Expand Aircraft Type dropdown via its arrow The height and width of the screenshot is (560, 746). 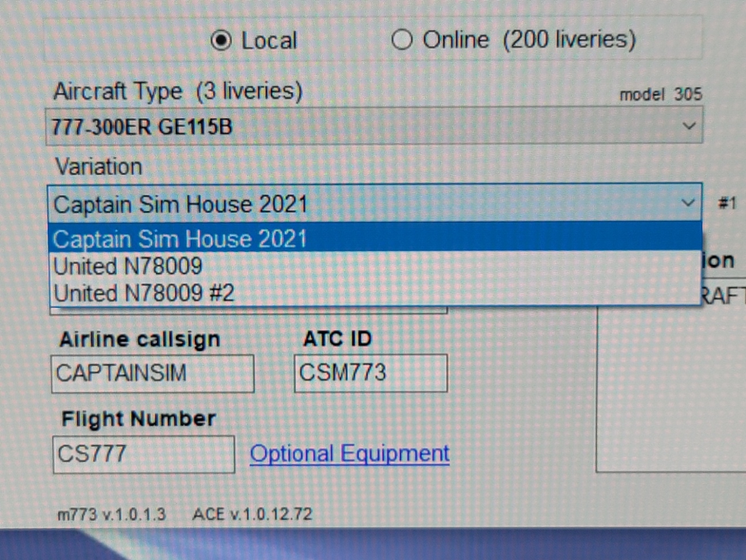click(x=688, y=126)
